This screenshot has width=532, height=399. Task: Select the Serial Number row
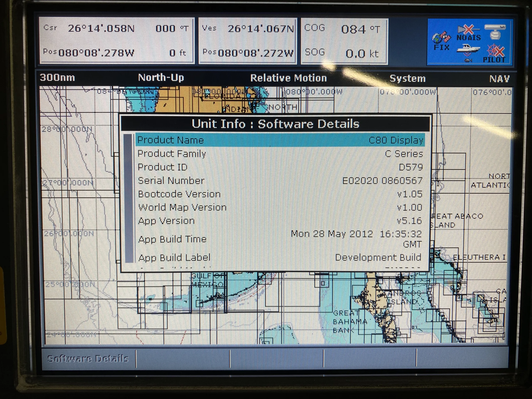click(280, 180)
